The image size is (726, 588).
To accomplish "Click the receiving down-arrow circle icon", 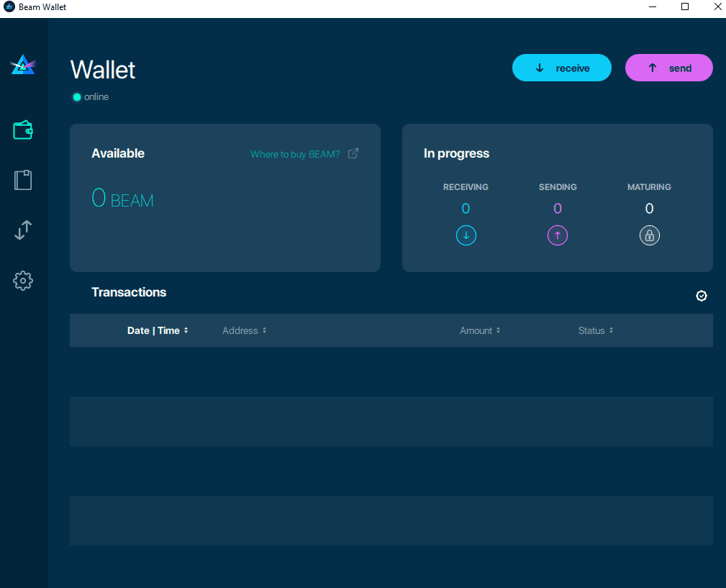I will [466, 235].
